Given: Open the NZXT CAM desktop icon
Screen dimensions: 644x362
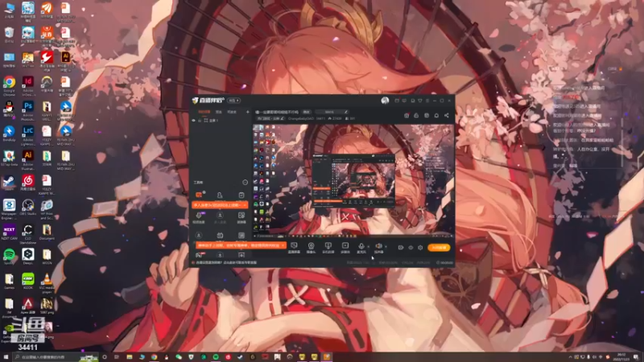Looking at the screenshot, I should 9,232.
